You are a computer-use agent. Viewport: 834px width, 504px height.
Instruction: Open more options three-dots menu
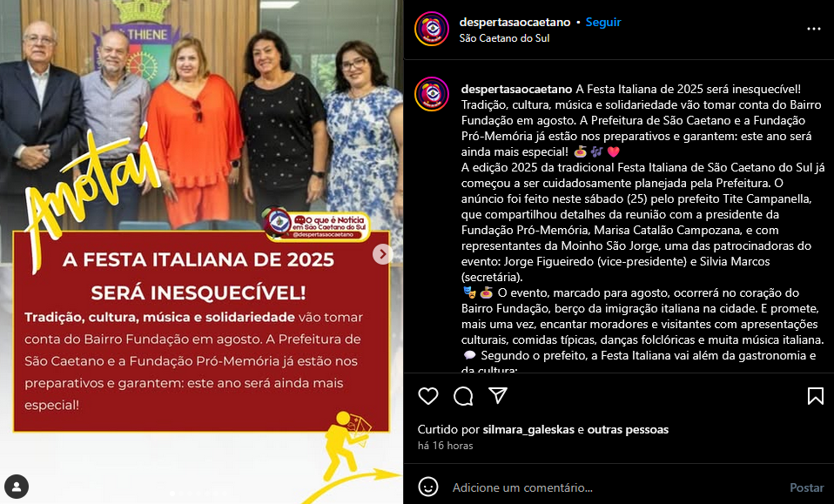point(814,29)
